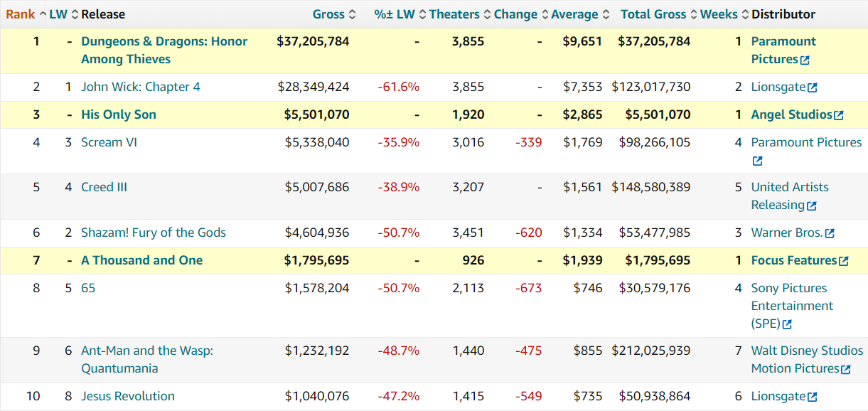
Task: Open the Scream VI release link
Action: pos(109,142)
